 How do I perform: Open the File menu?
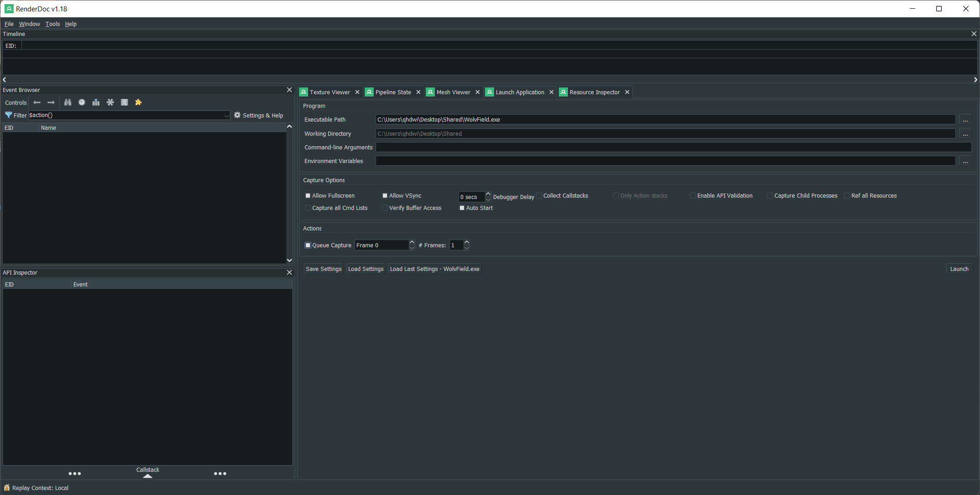coord(9,24)
